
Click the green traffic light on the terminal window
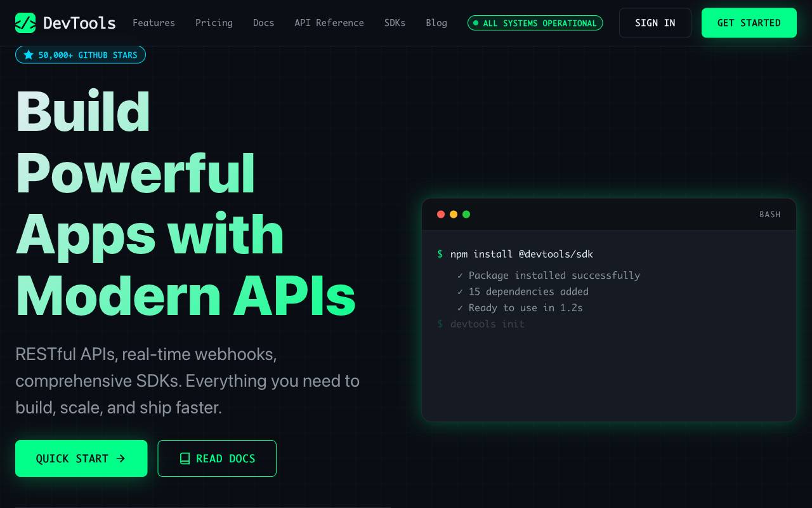466,215
